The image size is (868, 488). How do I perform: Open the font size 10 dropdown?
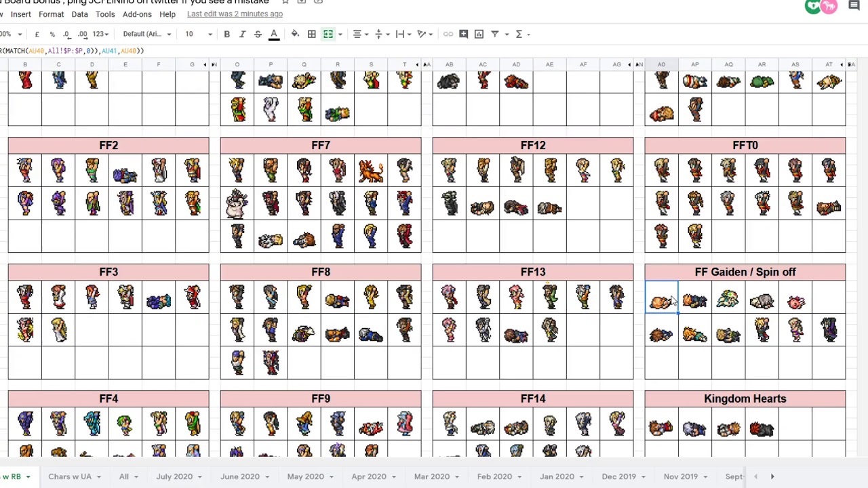pos(199,34)
